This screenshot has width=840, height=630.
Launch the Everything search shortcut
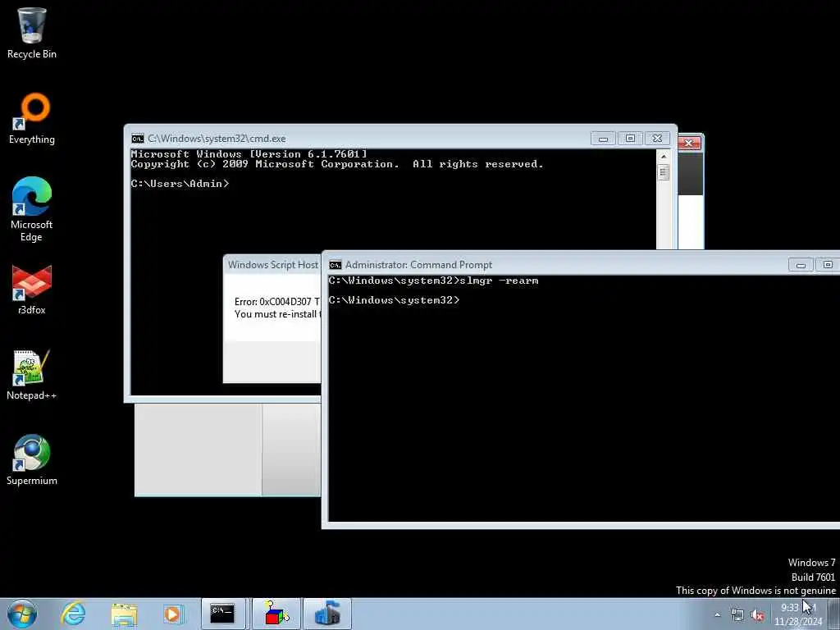coord(32,118)
